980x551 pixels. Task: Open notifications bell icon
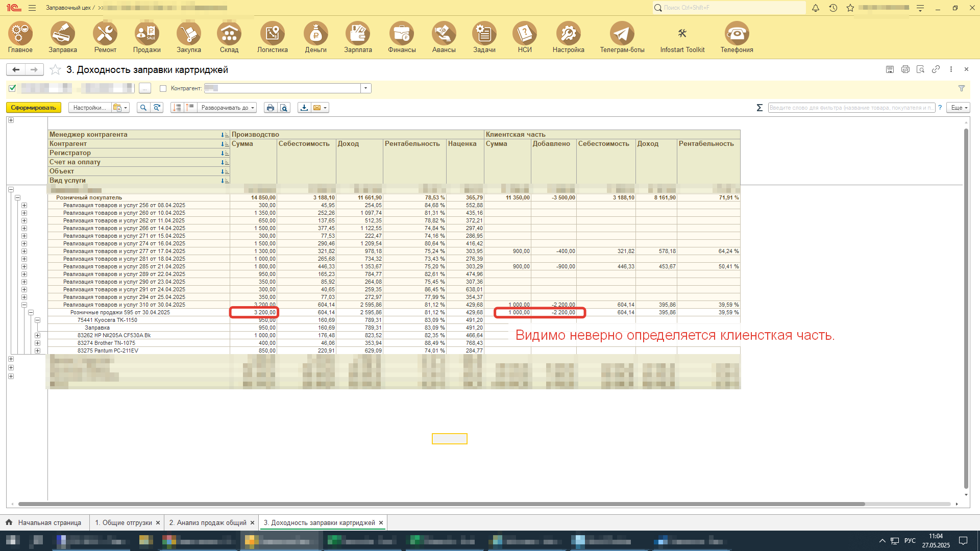point(816,8)
